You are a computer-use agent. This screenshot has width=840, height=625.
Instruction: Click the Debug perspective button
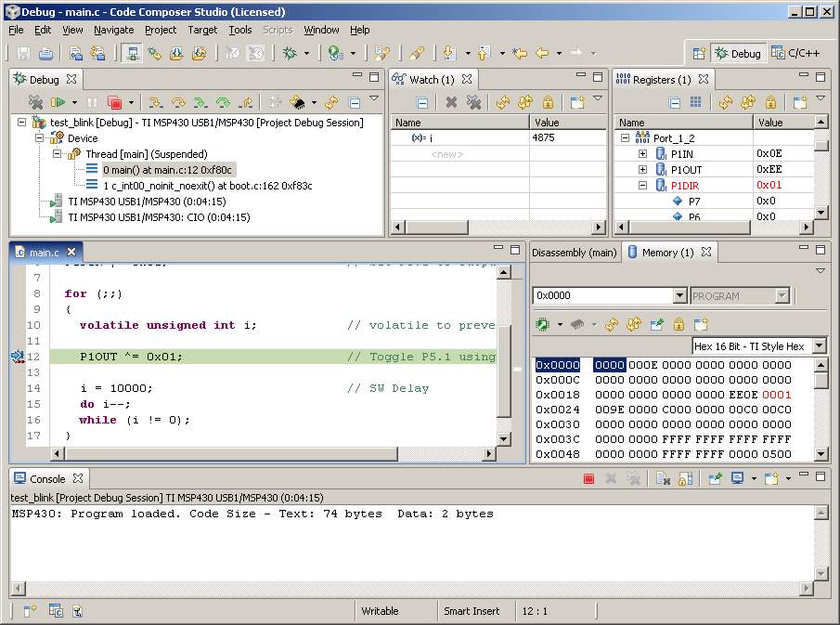click(x=738, y=53)
